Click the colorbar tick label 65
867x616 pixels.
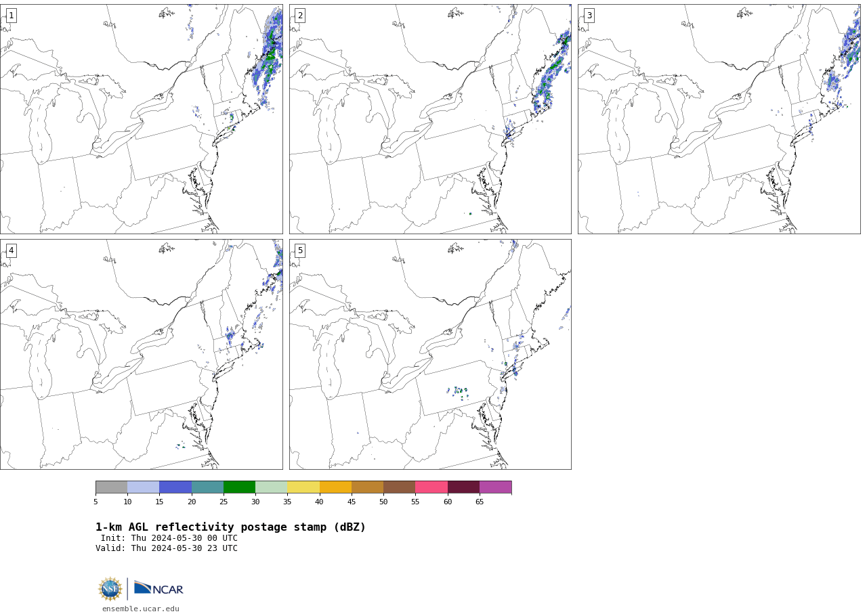480,502
